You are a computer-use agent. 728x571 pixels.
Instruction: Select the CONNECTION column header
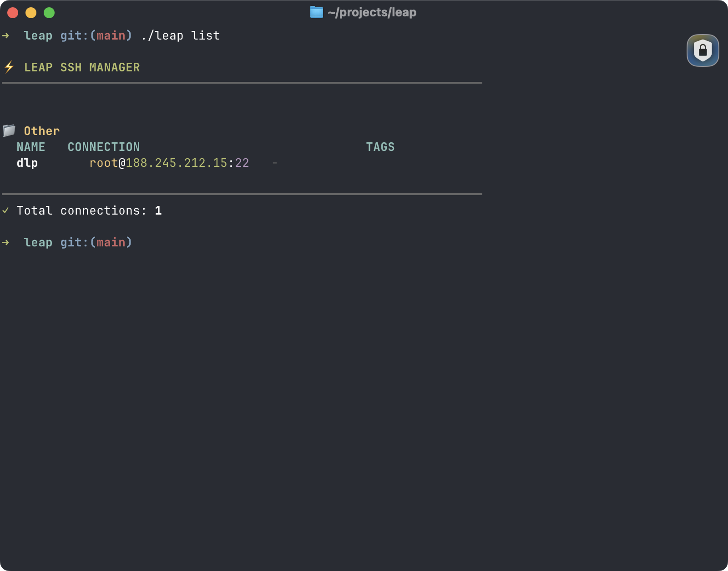[x=103, y=146]
